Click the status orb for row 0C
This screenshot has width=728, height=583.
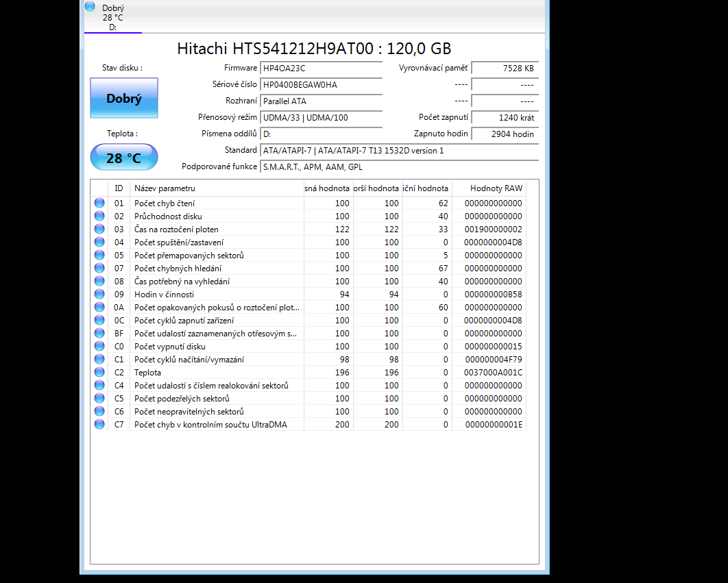99,320
